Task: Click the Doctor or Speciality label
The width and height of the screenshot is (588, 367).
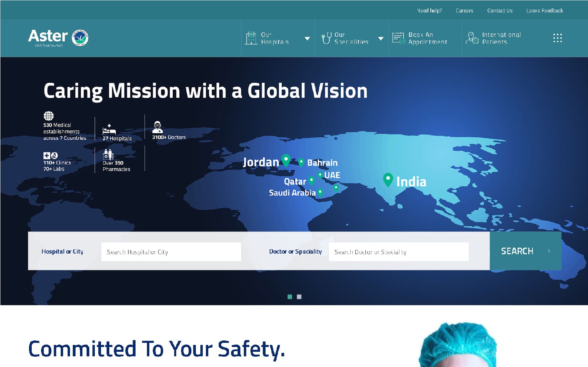Action: point(296,251)
